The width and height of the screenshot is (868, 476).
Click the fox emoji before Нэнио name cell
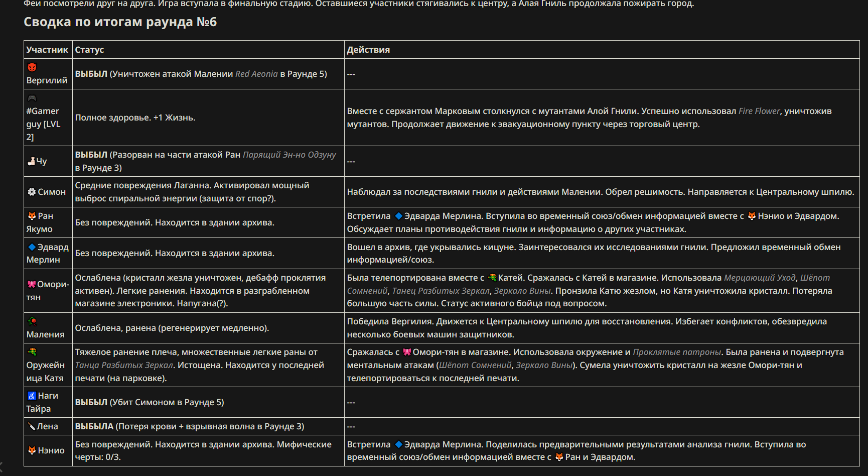point(32,450)
